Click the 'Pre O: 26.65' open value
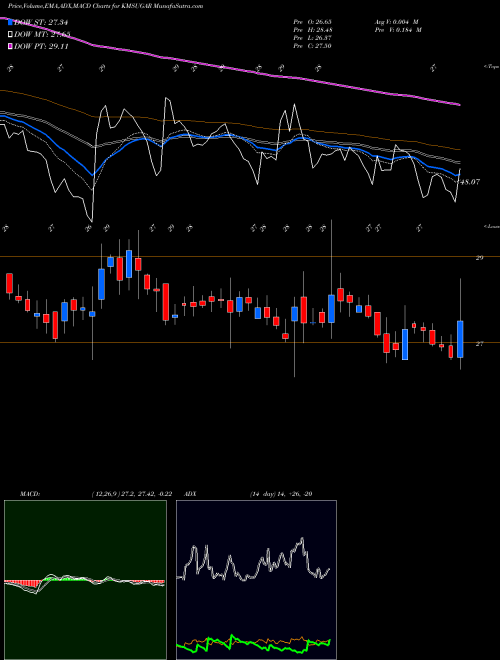 (313, 21)
